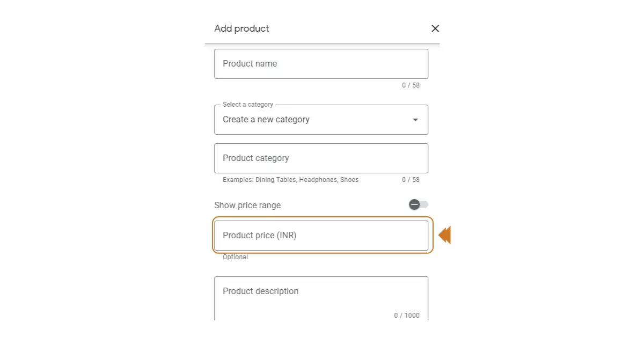The width and height of the screenshot is (644, 337).
Task: Click the category dropdown arrow
Action: 415,120
